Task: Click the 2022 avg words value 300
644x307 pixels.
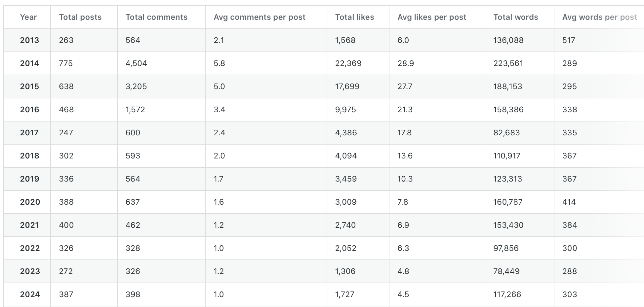Action: tap(569, 248)
